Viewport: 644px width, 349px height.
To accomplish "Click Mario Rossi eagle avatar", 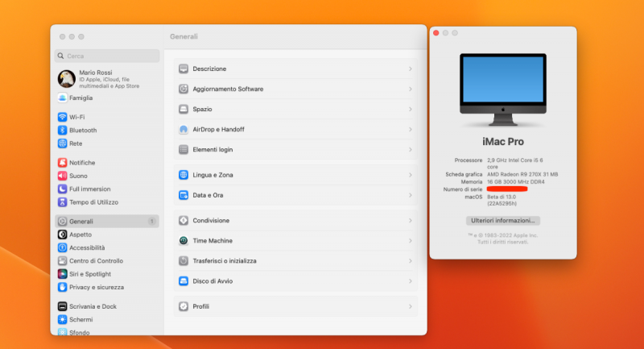I will (x=66, y=79).
